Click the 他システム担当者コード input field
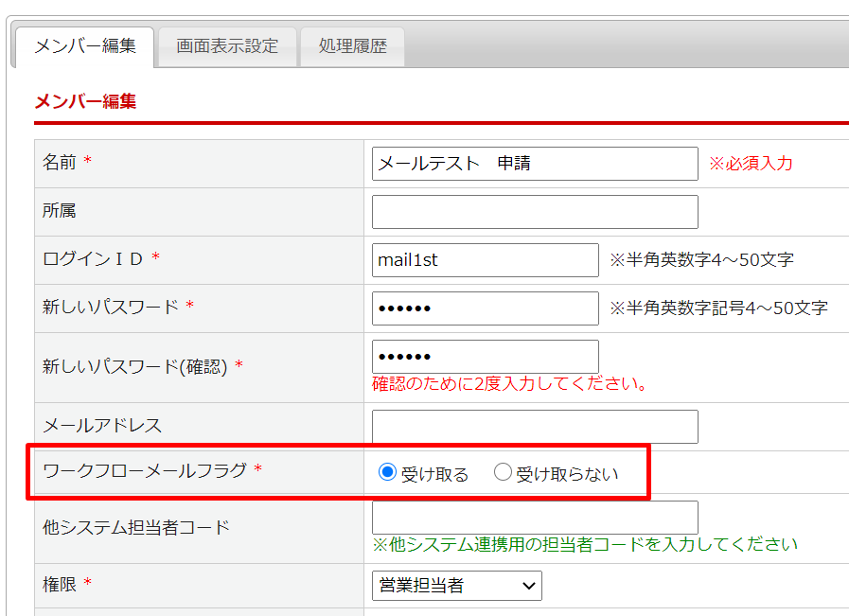This screenshot has height=616, width=849. click(x=535, y=518)
